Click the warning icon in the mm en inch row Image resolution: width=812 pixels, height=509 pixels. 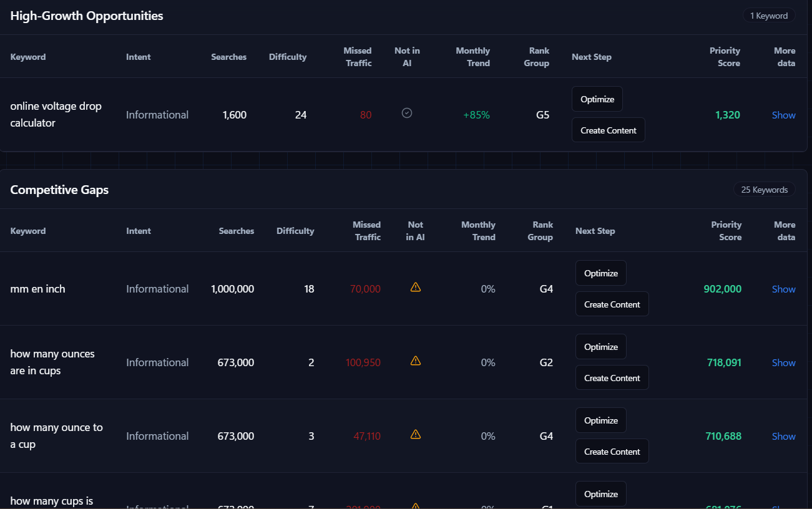(416, 287)
